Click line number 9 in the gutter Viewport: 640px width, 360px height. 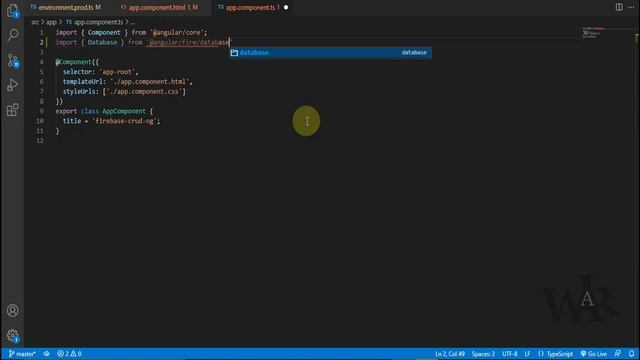pyautogui.click(x=42, y=111)
